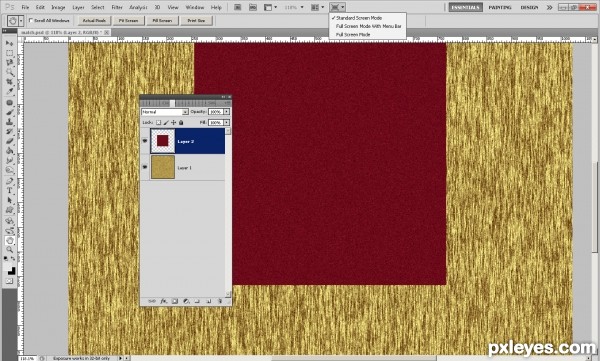The image size is (600, 361).
Task: Expand more workspaces chevron
Action: [x=549, y=7]
